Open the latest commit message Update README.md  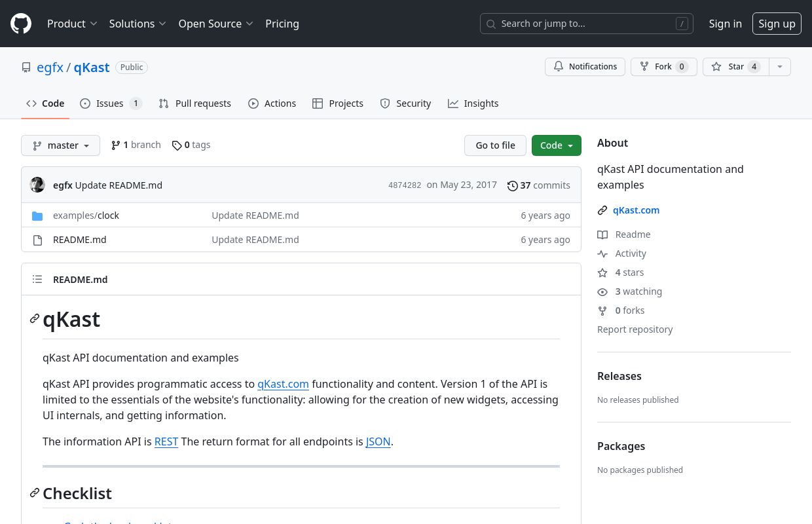119,185
